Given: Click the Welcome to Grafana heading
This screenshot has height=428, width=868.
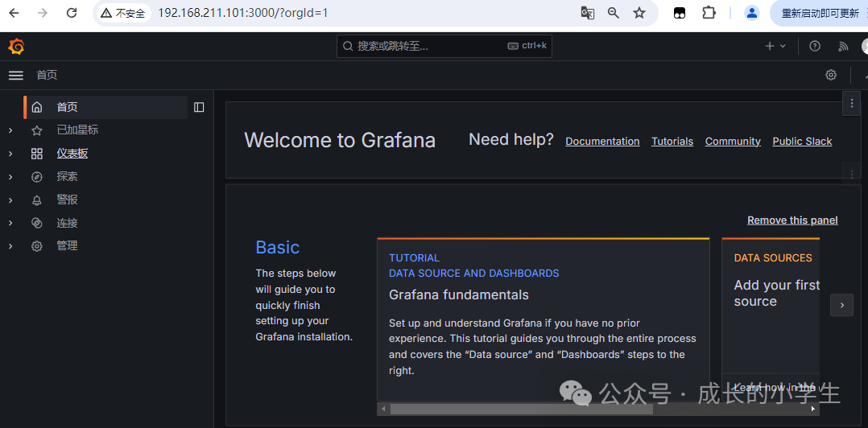Looking at the screenshot, I should [x=340, y=141].
